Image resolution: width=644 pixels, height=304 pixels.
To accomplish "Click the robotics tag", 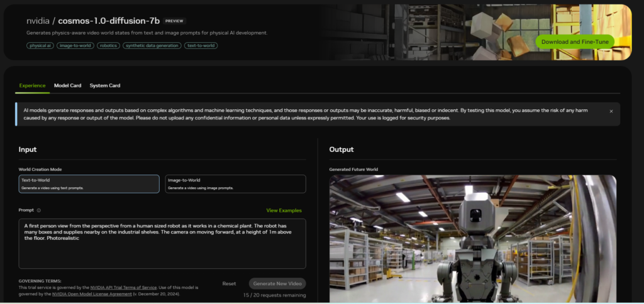I will click(108, 45).
